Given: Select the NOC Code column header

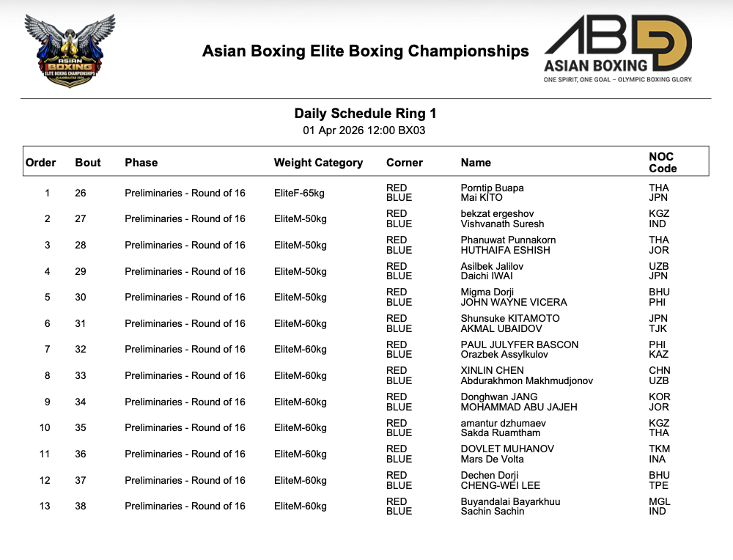Looking at the screenshot, I should click(x=663, y=162).
